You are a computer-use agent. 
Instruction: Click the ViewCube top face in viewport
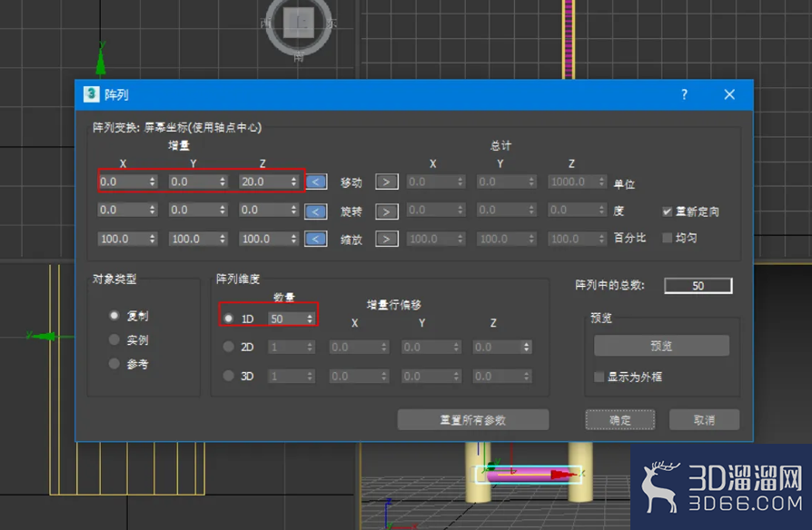(299, 23)
